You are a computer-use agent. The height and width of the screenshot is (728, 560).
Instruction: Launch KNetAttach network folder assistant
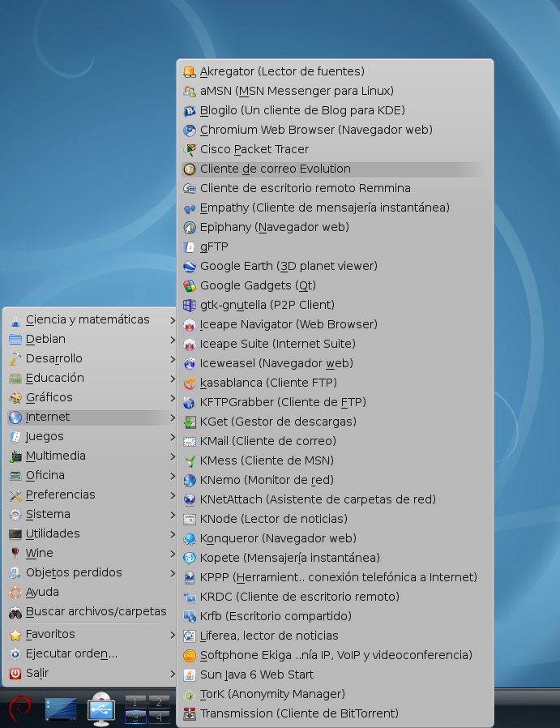click(x=335, y=500)
